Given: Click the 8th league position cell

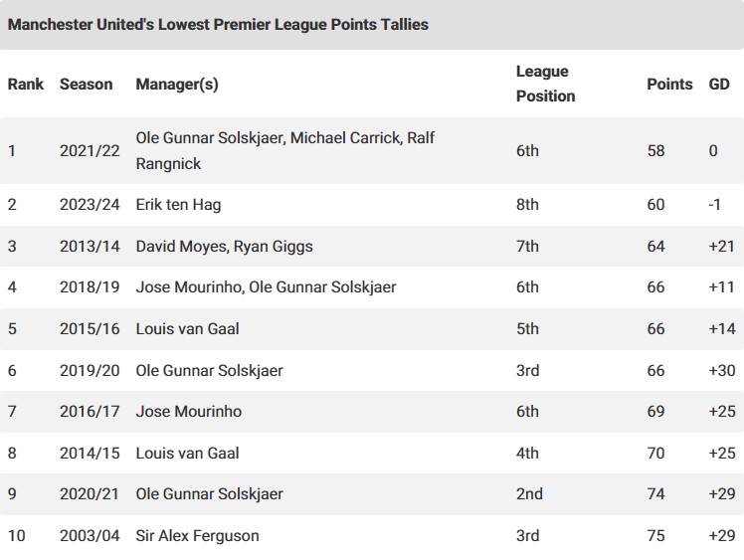Looking at the screenshot, I should [527, 205].
